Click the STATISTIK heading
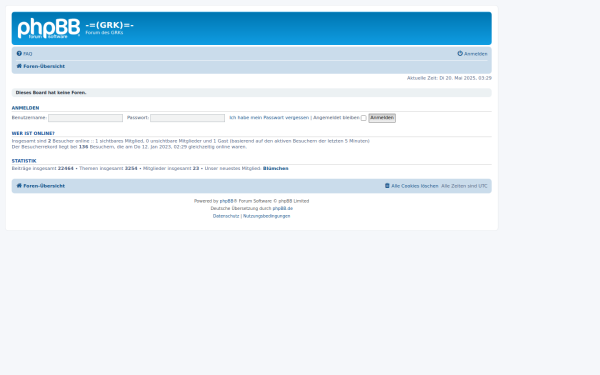 point(24,161)
